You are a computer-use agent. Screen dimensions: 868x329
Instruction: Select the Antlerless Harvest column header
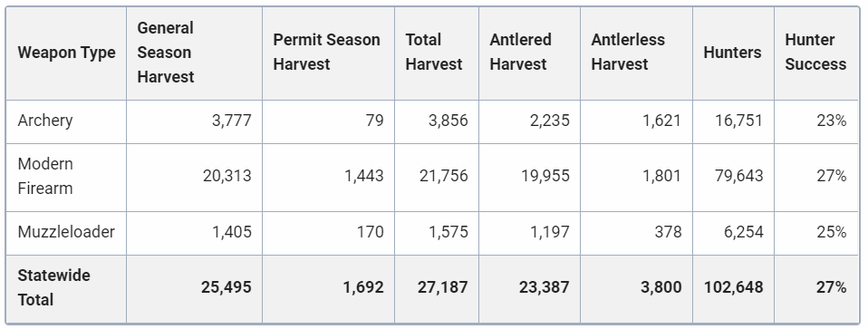click(628, 52)
